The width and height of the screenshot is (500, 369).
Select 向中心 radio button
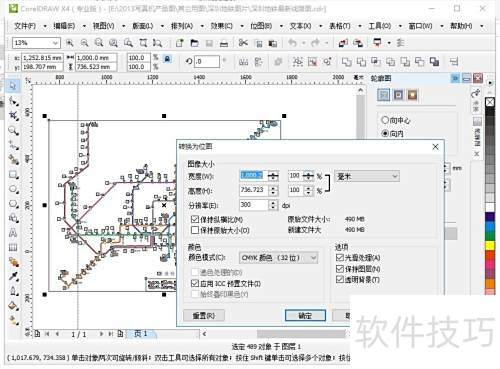coord(385,120)
